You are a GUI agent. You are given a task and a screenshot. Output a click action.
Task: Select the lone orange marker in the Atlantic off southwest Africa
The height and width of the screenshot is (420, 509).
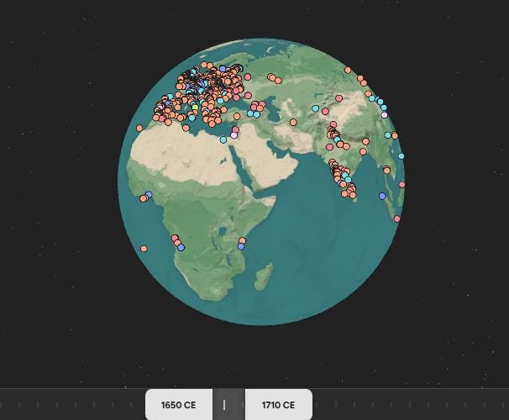[x=144, y=249]
